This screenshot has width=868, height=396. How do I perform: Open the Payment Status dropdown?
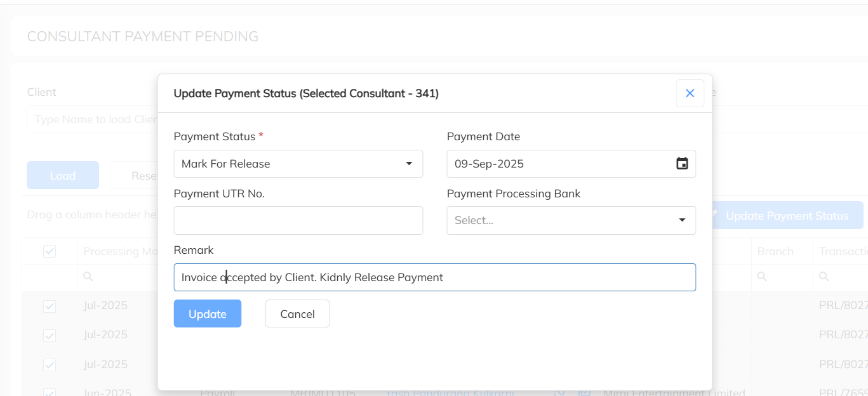(x=298, y=164)
